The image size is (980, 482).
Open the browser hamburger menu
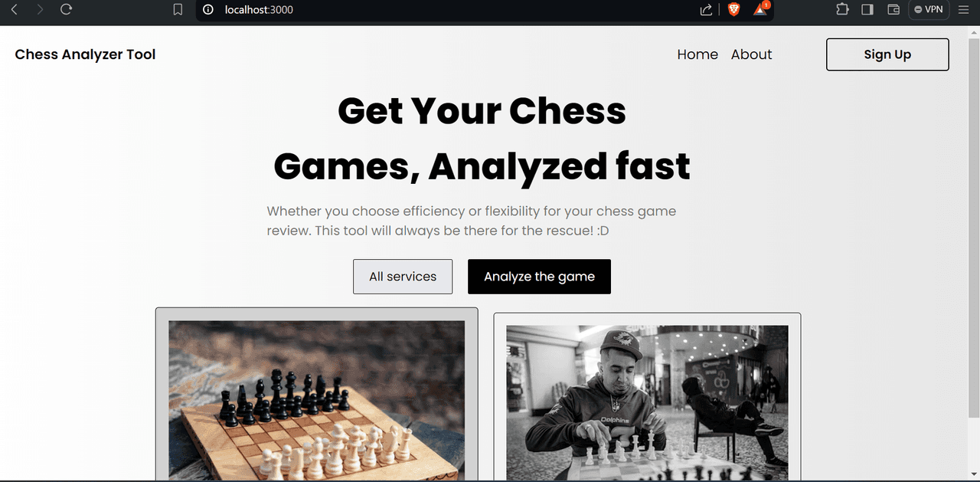point(964,10)
